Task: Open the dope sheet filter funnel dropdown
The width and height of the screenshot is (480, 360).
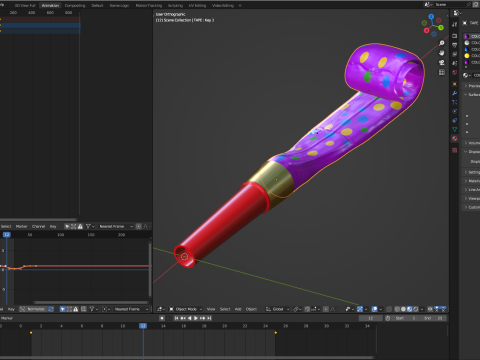Action: 90,226
